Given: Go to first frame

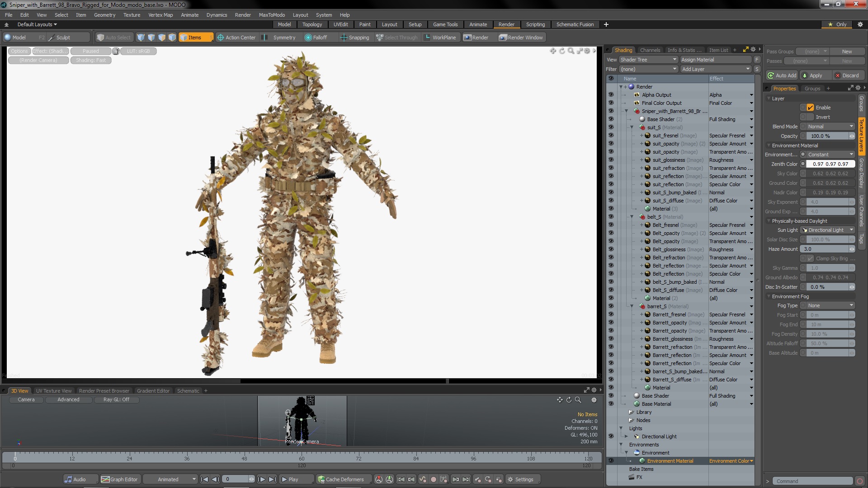Looking at the screenshot, I should (x=204, y=479).
